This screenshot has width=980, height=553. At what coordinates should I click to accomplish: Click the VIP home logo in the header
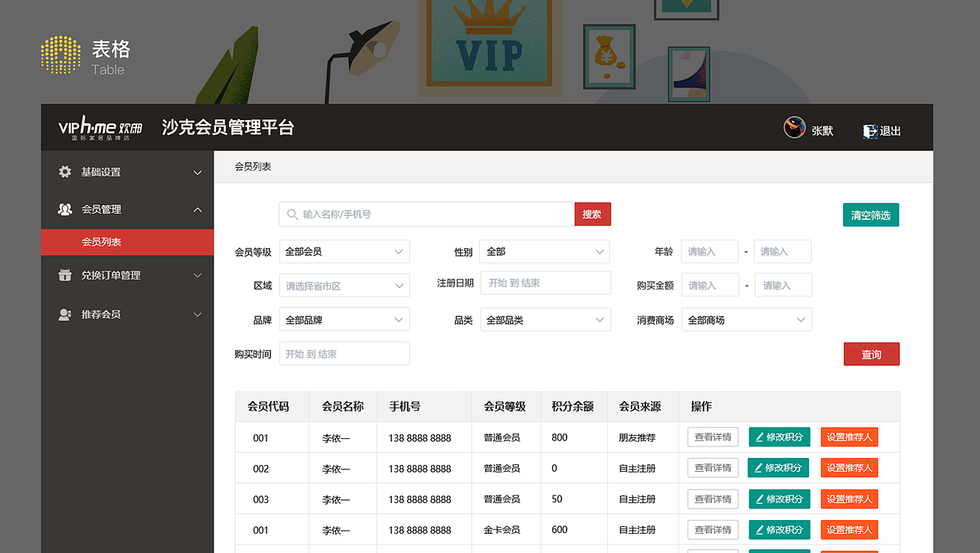100,128
